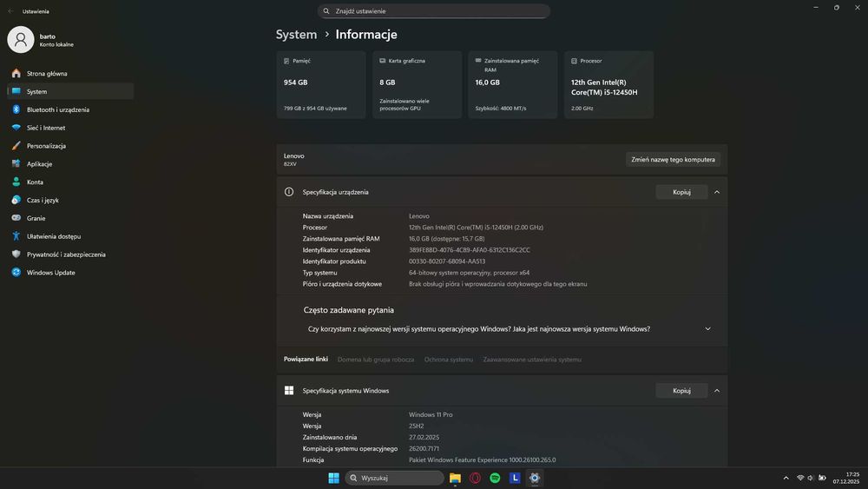868x489 pixels.
Task: Open the Procesor info card
Action: click(x=609, y=85)
